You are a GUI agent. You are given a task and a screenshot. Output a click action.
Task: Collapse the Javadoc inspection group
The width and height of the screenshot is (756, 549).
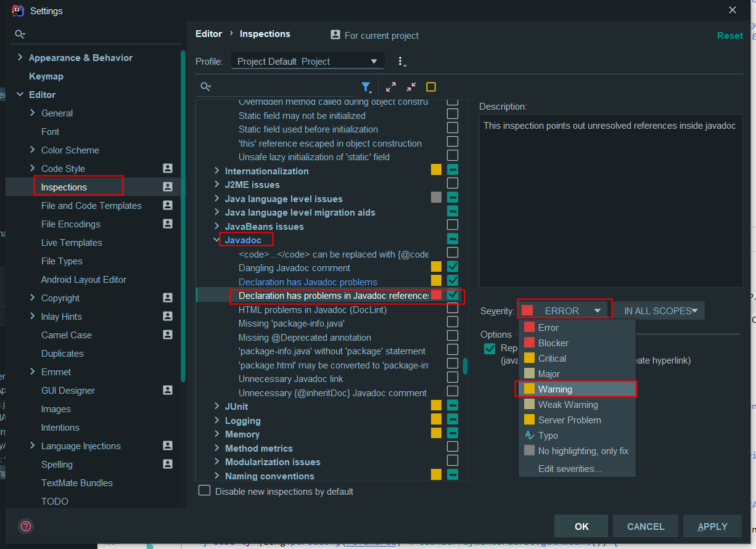tap(215, 240)
